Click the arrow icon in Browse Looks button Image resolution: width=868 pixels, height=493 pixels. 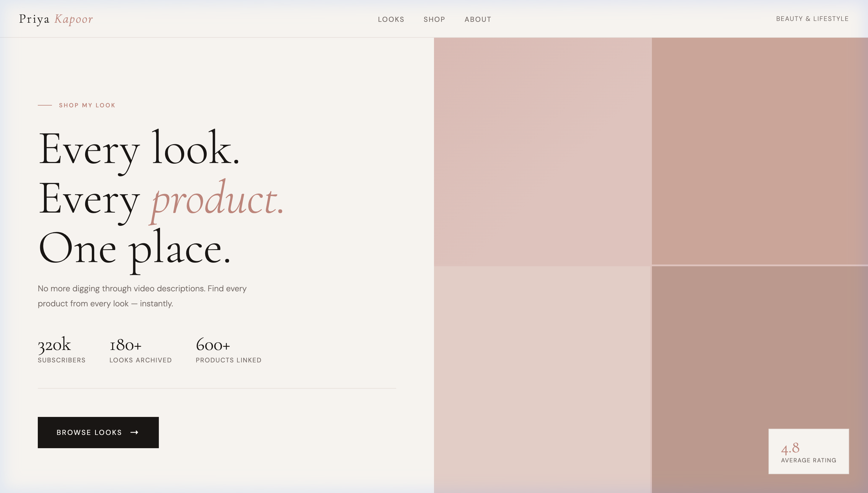pos(135,432)
